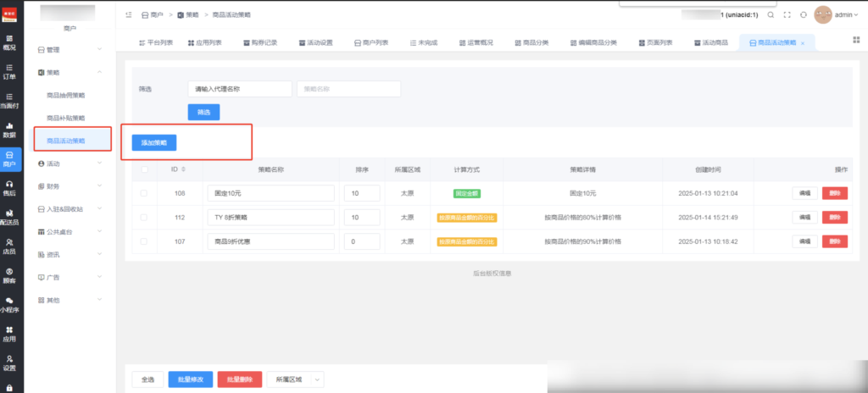Expand the 其他 menu group

click(x=70, y=300)
